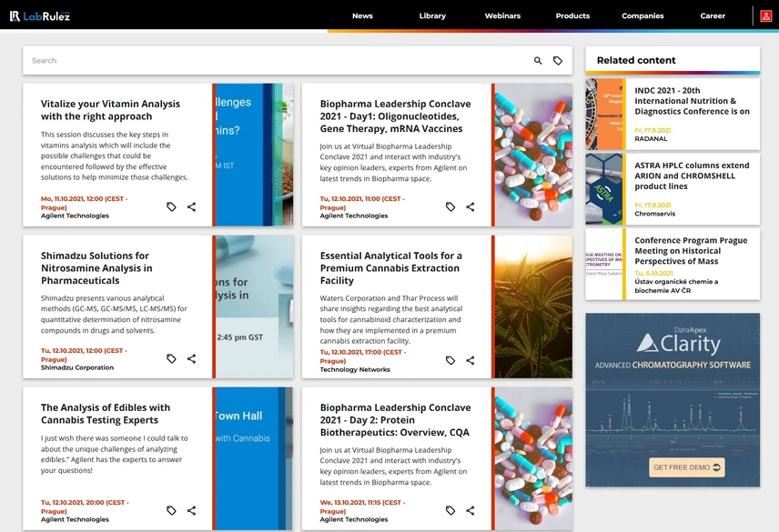Click date Tu, 12.10.2021, 17:00 CEST
The height and width of the screenshot is (532, 779).
coord(363,356)
